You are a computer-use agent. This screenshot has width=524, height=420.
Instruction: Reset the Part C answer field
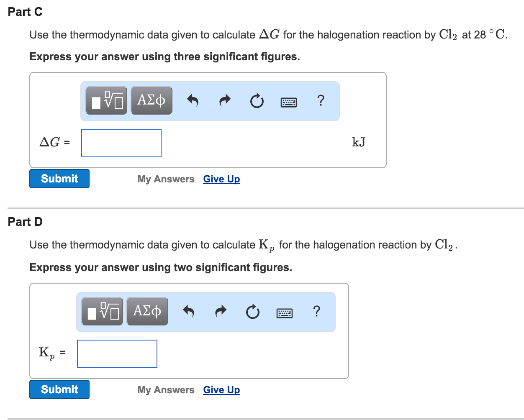(257, 100)
